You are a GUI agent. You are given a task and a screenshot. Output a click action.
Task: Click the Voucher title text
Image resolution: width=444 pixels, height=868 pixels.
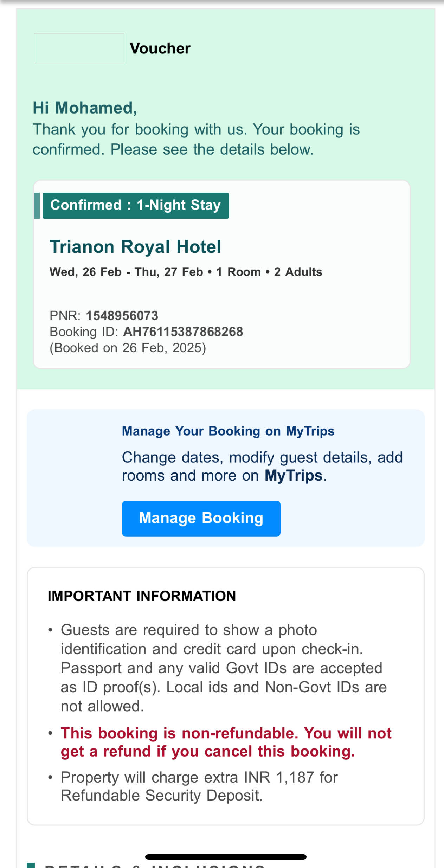tap(160, 49)
